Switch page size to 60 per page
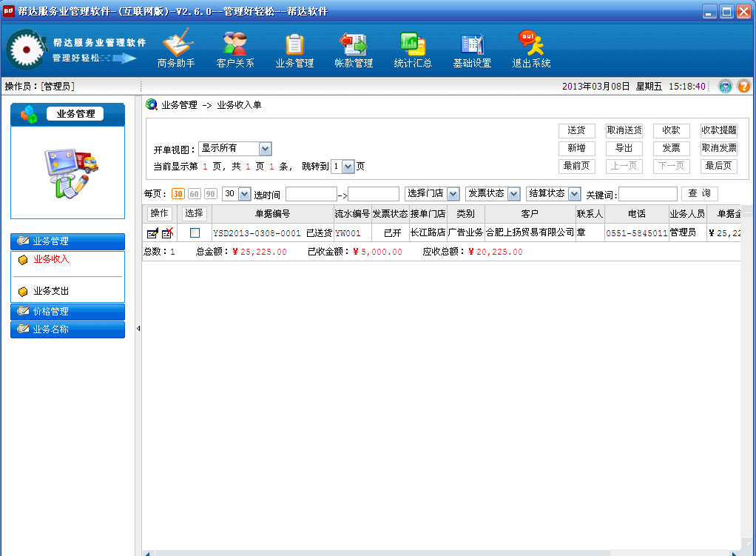Screen dimensions: 756x556 (x=195, y=194)
